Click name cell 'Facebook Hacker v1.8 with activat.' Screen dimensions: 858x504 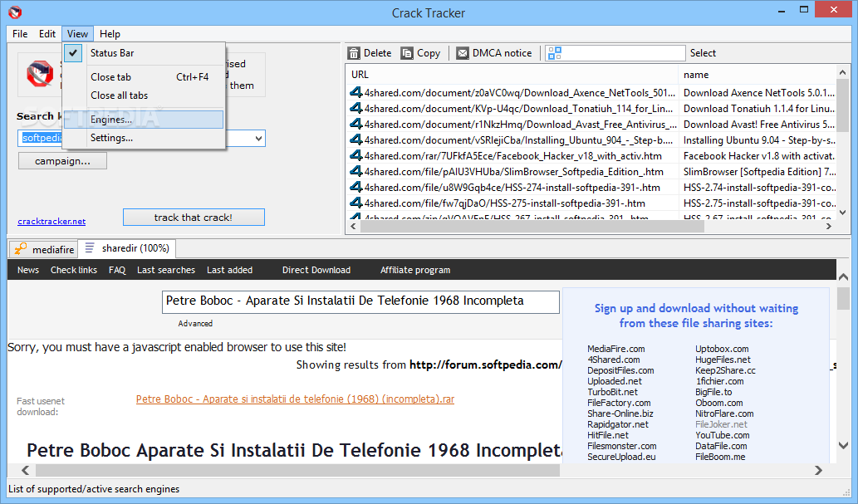758,156
